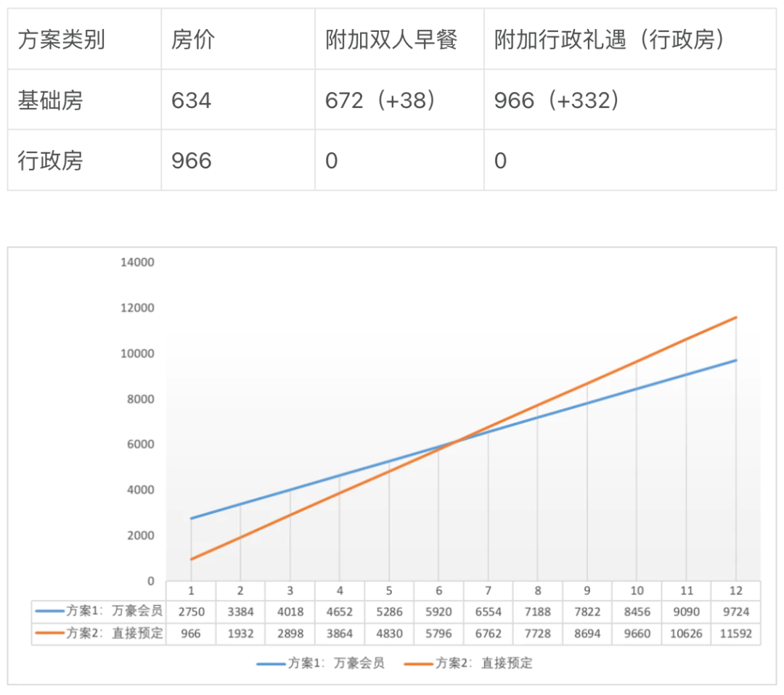Select the 4018 data value
This screenshot has width=784, height=695.
click(x=290, y=612)
